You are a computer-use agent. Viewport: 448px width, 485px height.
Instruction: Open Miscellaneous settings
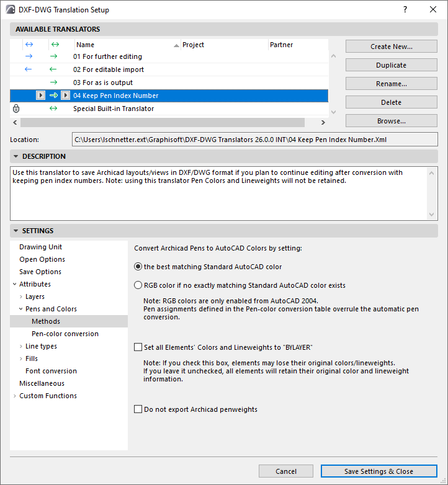click(x=42, y=383)
